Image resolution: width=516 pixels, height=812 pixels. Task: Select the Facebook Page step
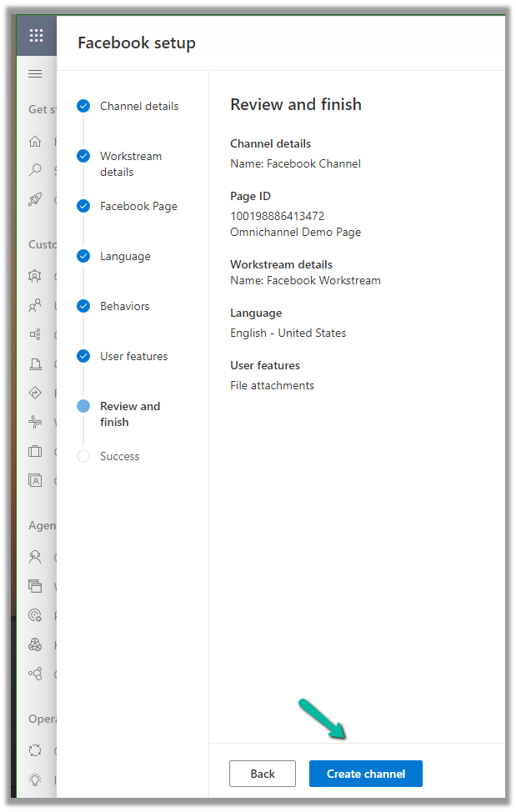138,206
